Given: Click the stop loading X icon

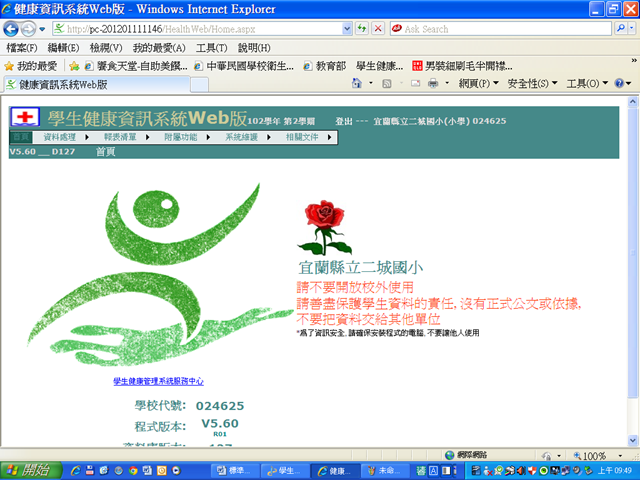Looking at the screenshot, I should click(x=378, y=29).
